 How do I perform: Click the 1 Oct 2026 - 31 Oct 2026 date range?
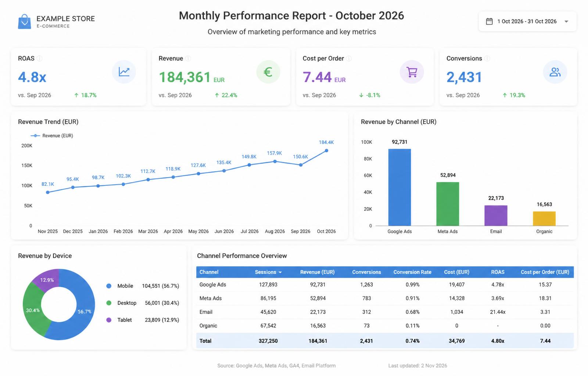click(527, 21)
